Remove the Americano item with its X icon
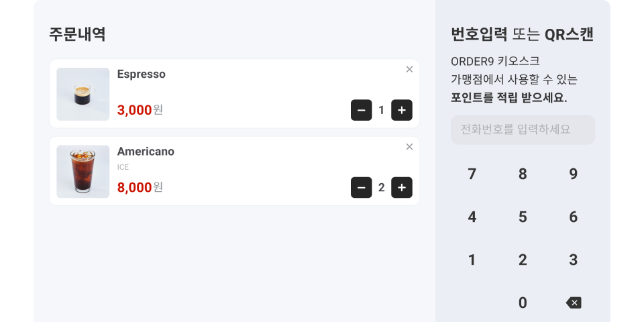 (x=409, y=147)
